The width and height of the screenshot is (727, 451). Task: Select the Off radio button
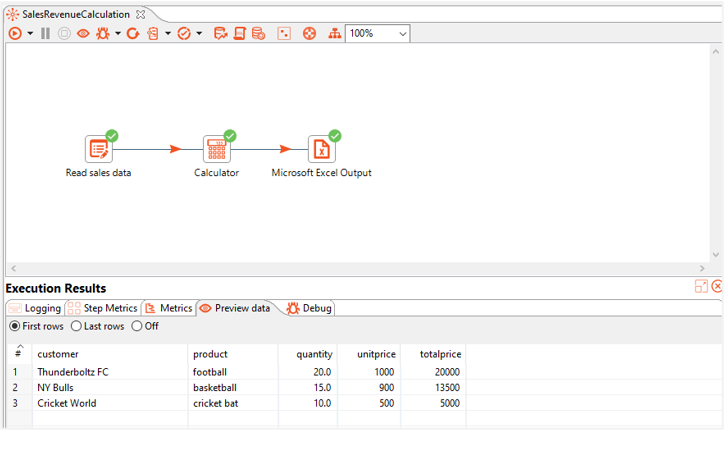click(137, 326)
